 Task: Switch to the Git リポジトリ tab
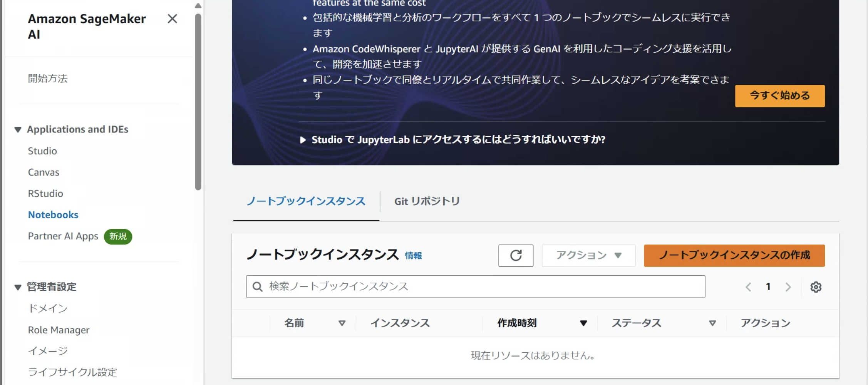pos(426,201)
